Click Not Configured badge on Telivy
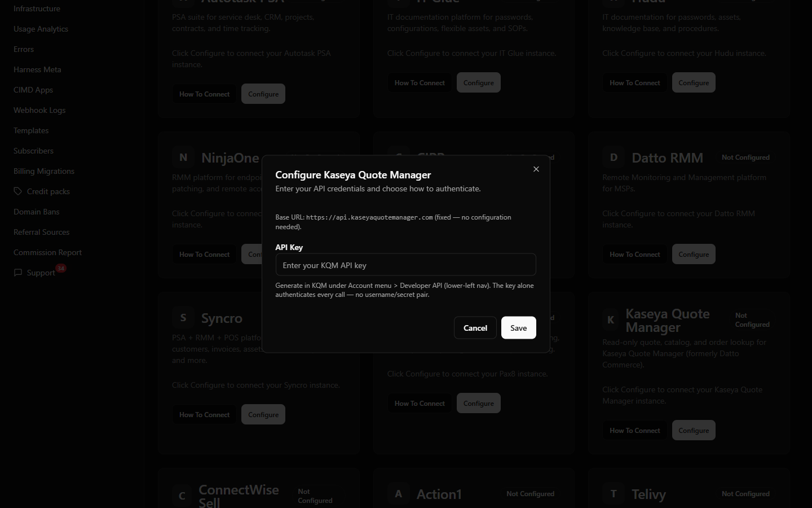812x508 pixels. [x=745, y=494]
